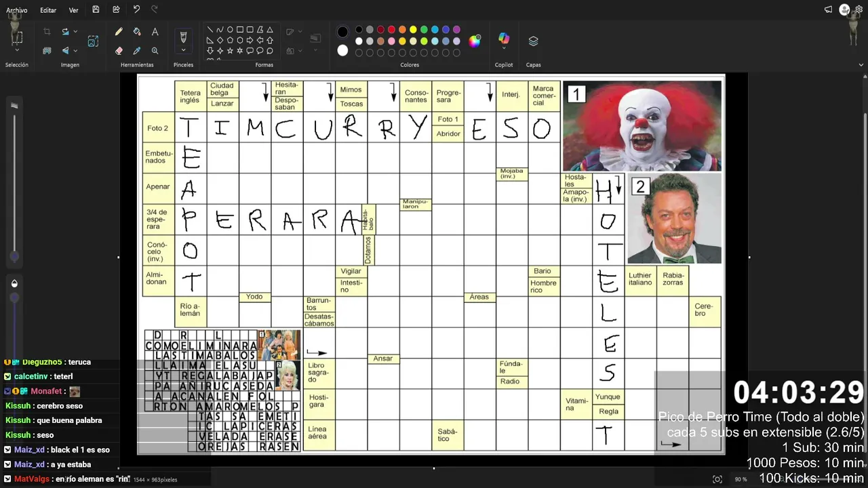
Task: Click the Share icon in title bar
Action: tap(116, 9)
